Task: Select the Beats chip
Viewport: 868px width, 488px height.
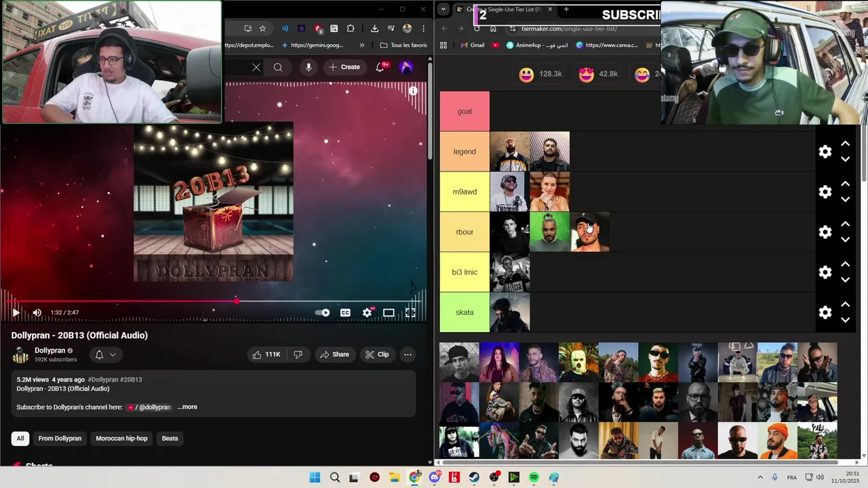Action: [170, 439]
